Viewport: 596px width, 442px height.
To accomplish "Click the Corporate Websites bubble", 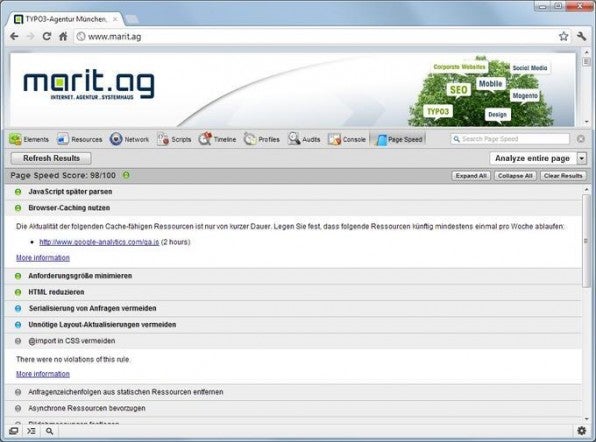I will [x=459, y=67].
